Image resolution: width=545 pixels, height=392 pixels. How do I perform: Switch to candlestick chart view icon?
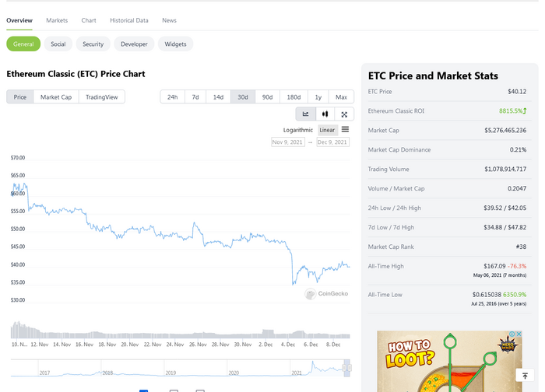[325, 114]
